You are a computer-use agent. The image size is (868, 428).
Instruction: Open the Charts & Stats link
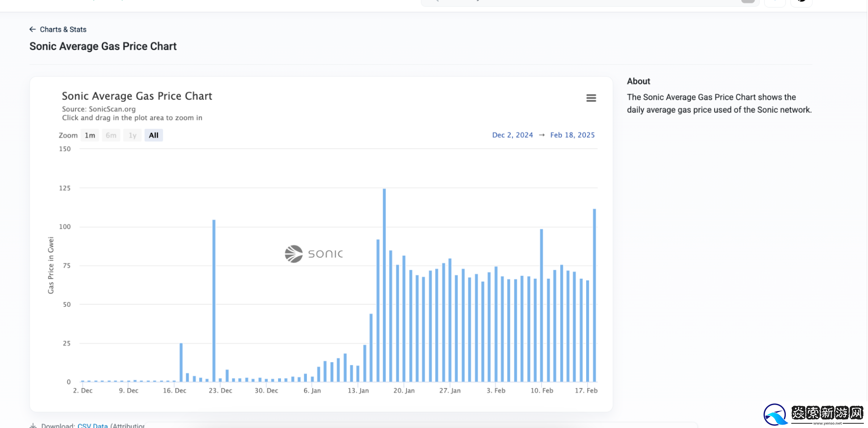pos(63,29)
